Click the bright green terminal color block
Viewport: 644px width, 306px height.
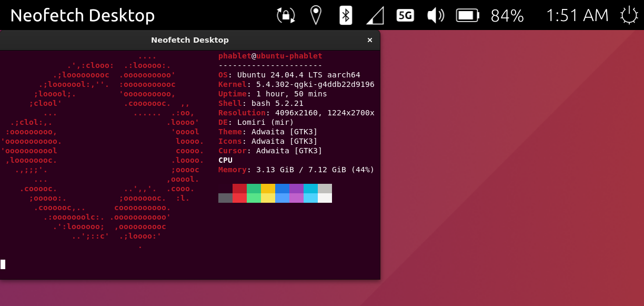coord(254,198)
